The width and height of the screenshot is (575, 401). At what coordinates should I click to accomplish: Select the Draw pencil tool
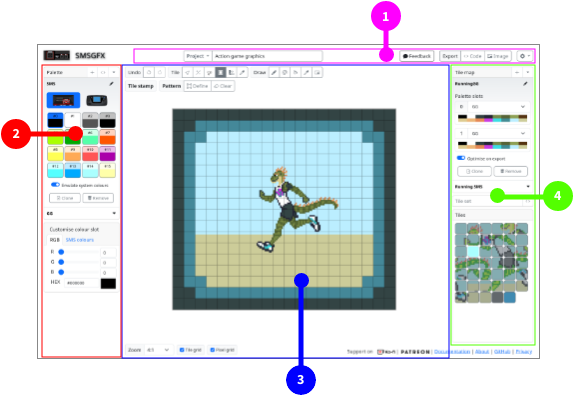point(274,73)
